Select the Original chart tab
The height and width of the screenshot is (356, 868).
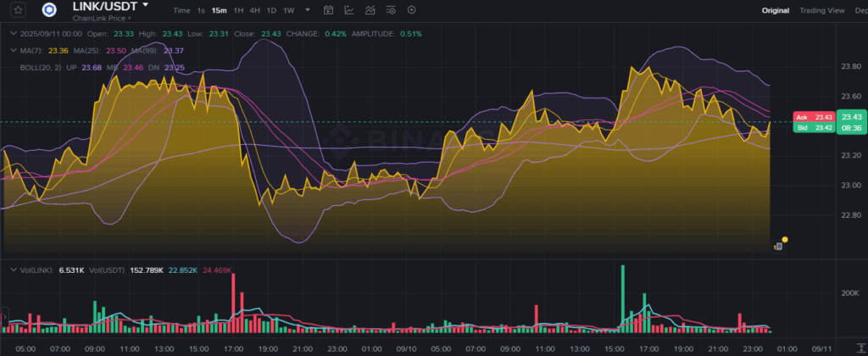pos(775,10)
